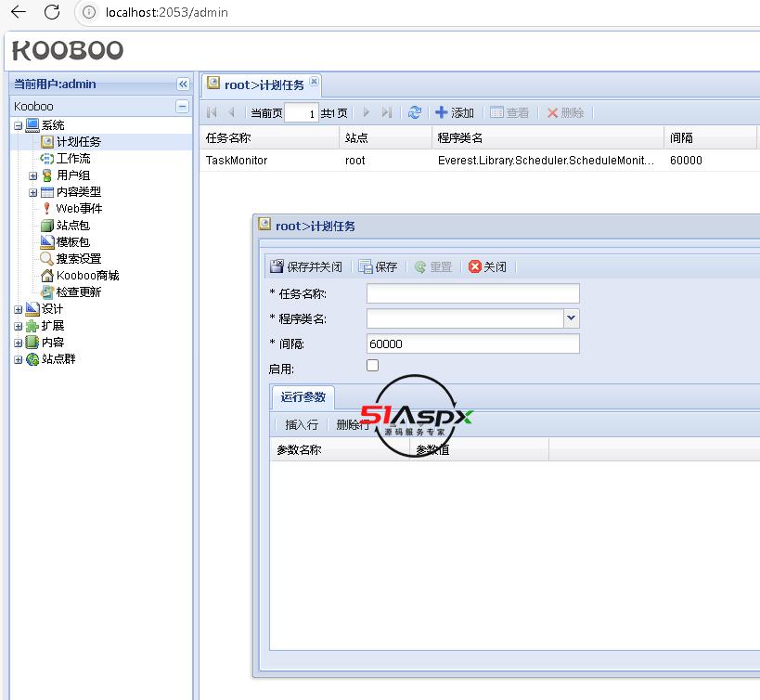This screenshot has height=700, width=760.
Task: Expand the 扩展 tree node
Action: tap(18, 326)
